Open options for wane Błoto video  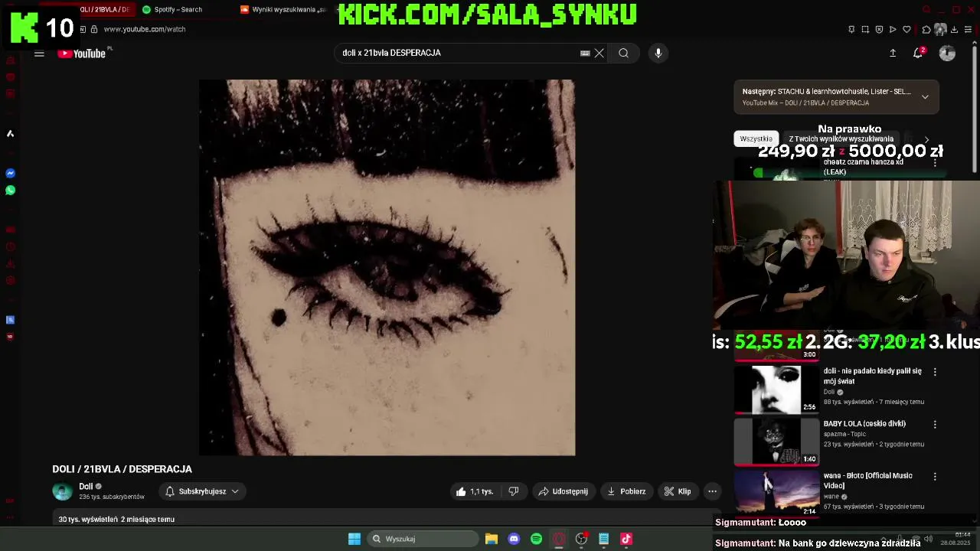tap(935, 476)
